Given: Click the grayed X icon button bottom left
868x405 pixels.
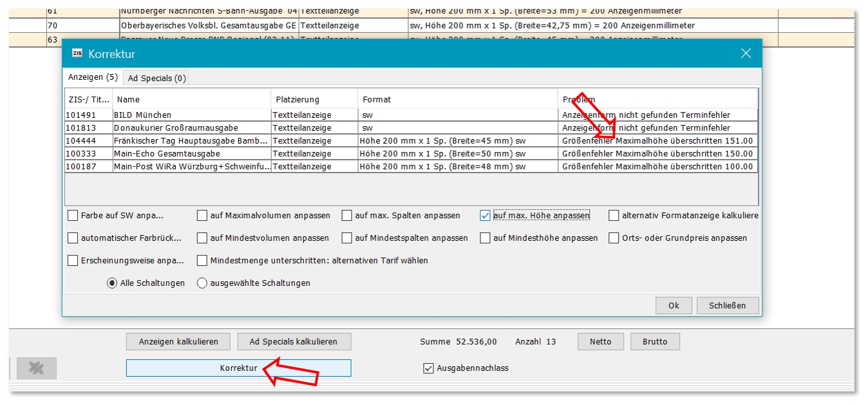Looking at the screenshot, I should [x=37, y=368].
